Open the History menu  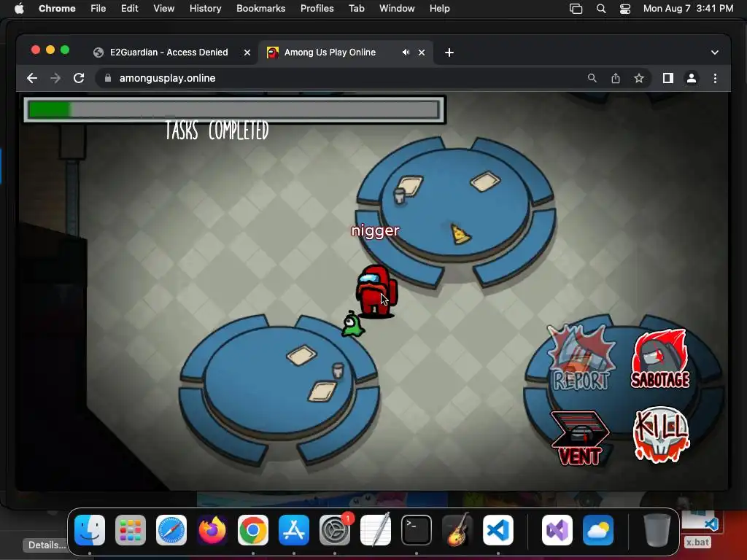pyautogui.click(x=205, y=9)
